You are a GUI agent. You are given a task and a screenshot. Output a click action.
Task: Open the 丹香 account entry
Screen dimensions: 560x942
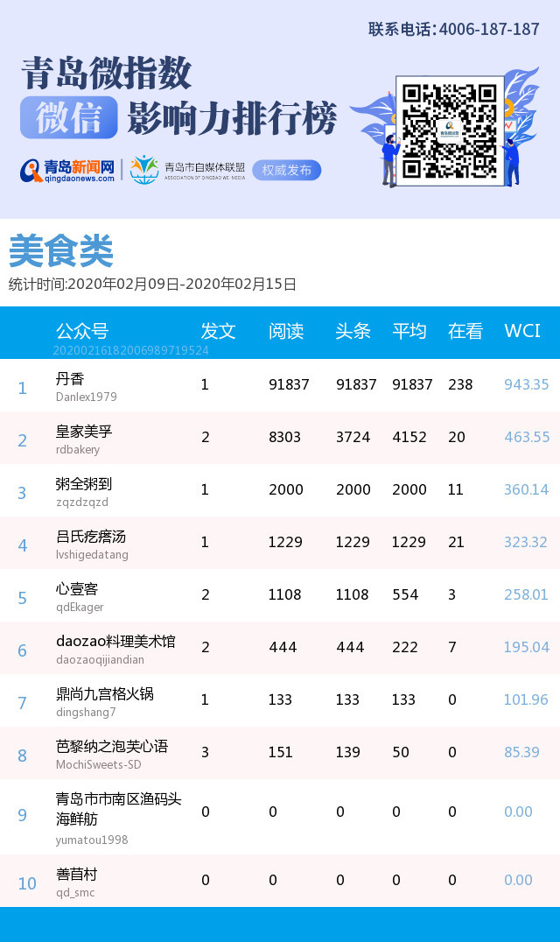[70, 379]
